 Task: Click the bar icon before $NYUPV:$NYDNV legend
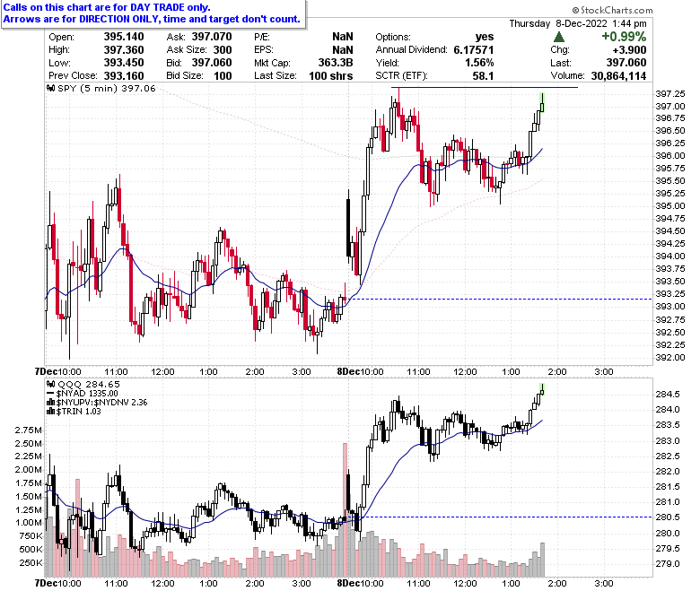[x=51, y=403]
